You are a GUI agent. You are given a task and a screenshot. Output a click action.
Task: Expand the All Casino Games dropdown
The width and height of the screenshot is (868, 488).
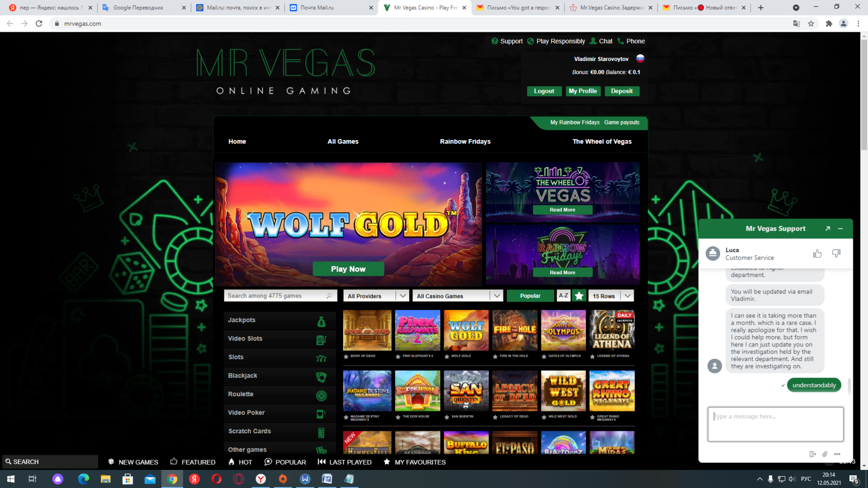click(457, 296)
